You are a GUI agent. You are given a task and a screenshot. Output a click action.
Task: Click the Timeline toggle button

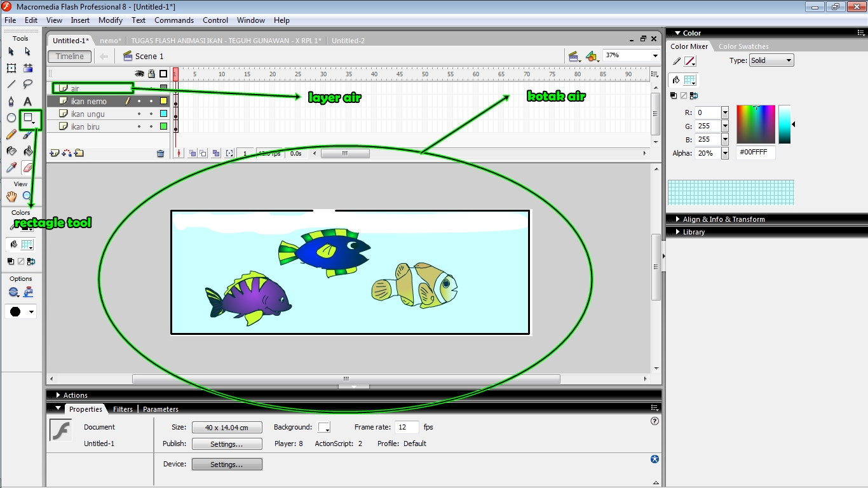tap(69, 57)
